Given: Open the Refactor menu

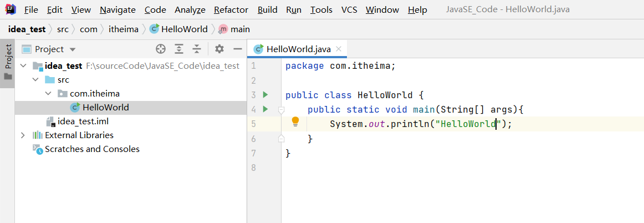Looking at the screenshot, I should pos(231,9).
